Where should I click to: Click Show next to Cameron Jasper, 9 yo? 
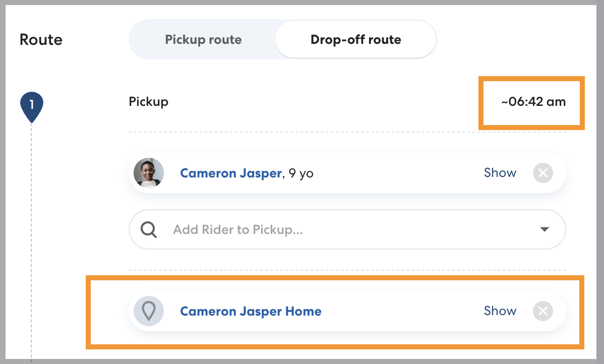(x=500, y=173)
